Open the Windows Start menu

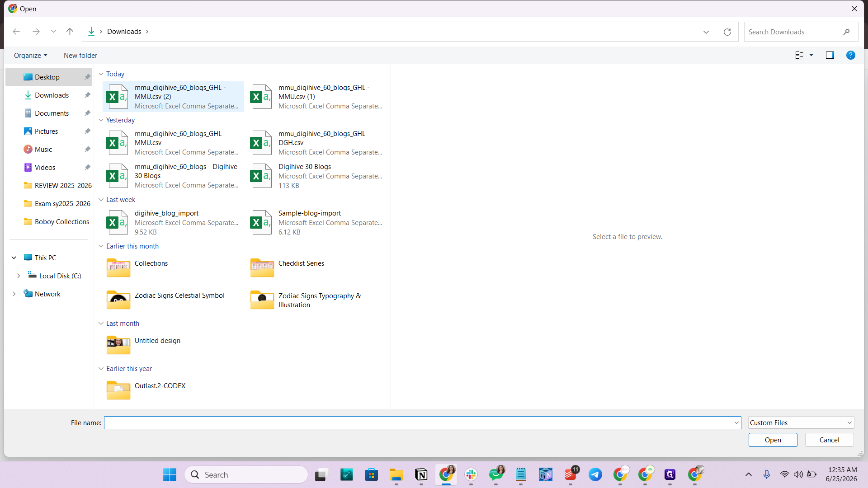170,474
